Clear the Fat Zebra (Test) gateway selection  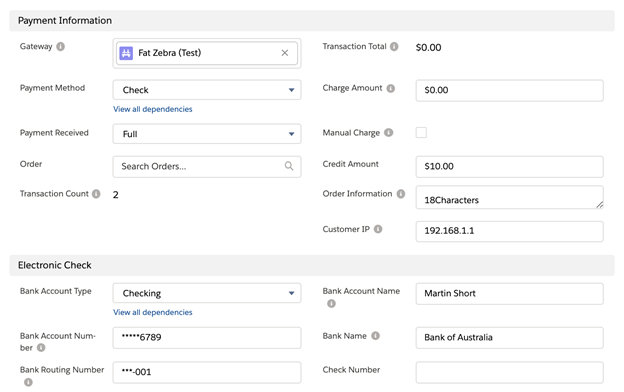285,53
